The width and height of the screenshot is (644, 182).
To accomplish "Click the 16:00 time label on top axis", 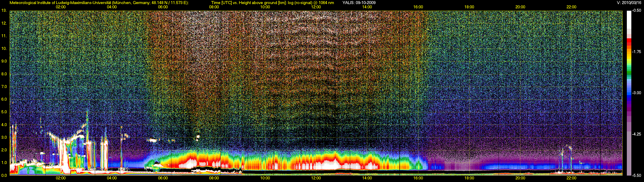I will point(418,7).
